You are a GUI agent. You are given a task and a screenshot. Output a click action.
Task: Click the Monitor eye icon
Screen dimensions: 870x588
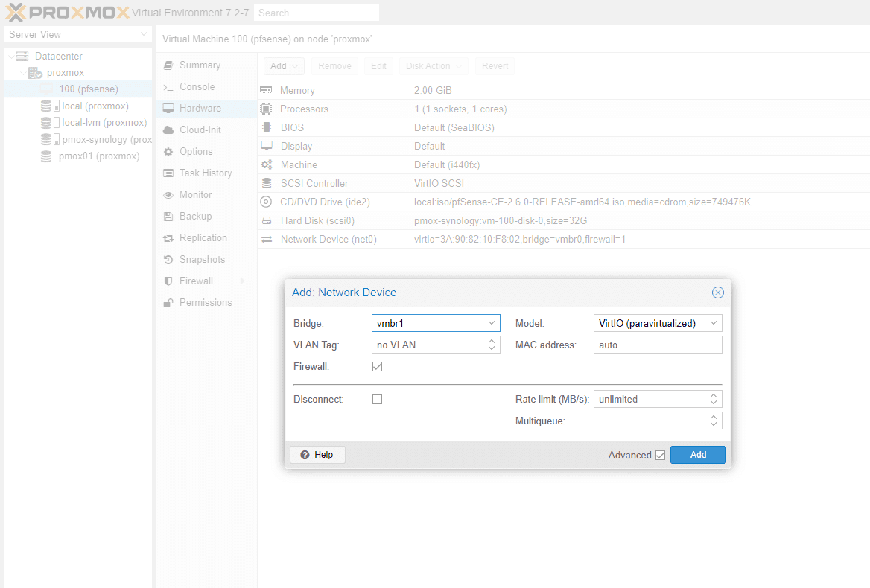[168, 195]
